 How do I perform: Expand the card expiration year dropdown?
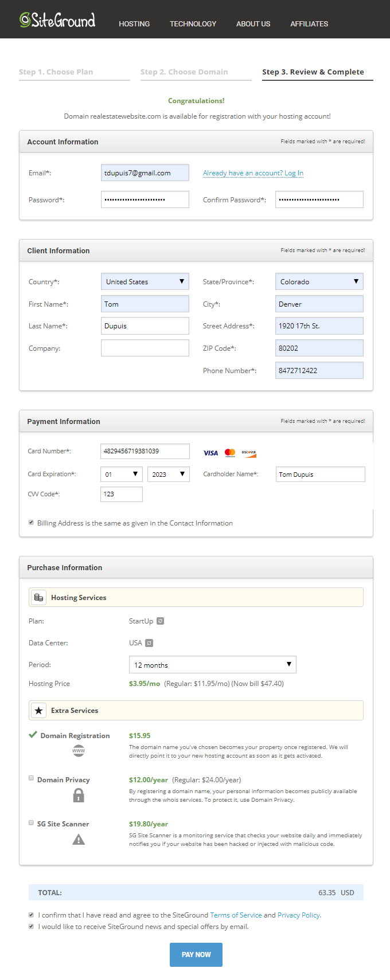coord(168,475)
